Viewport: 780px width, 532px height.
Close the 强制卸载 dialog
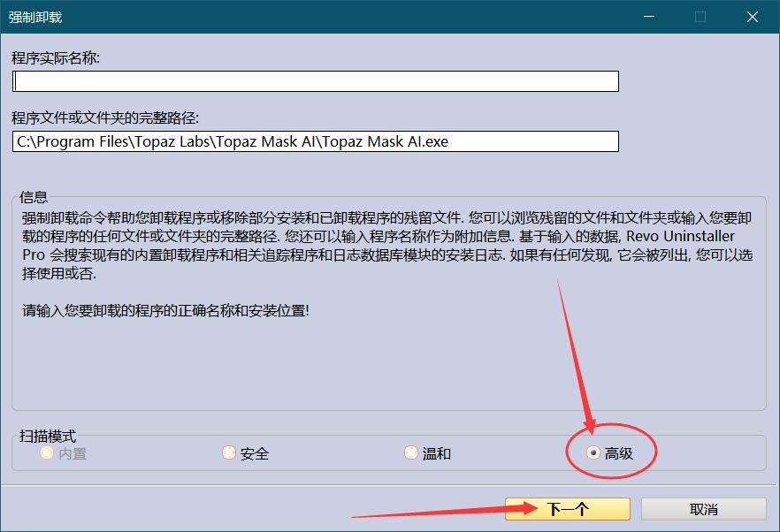(x=752, y=17)
